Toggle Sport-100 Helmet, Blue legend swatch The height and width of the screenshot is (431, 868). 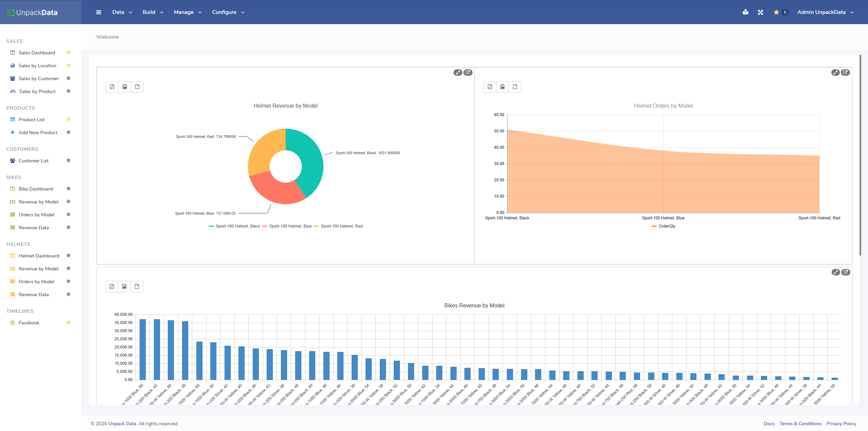tap(265, 226)
